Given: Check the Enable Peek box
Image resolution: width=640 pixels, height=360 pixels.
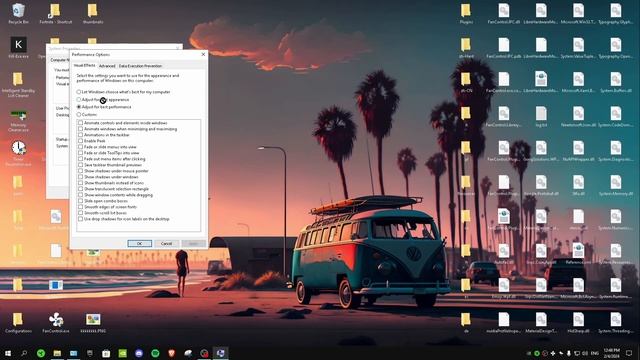Looking at the screenshot, I should [80, 141].
